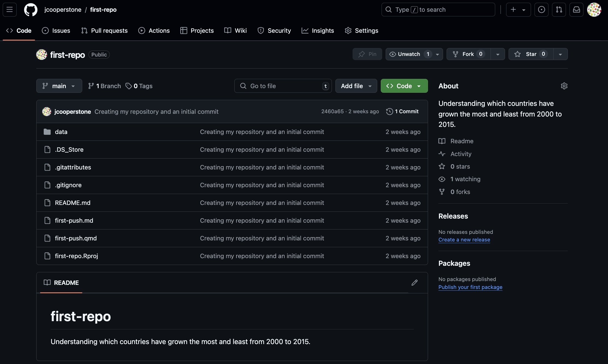The width and height of the screenshot is (608, 364).
Task: Open the issues shortcut icon in header
Action: point(541,10)
